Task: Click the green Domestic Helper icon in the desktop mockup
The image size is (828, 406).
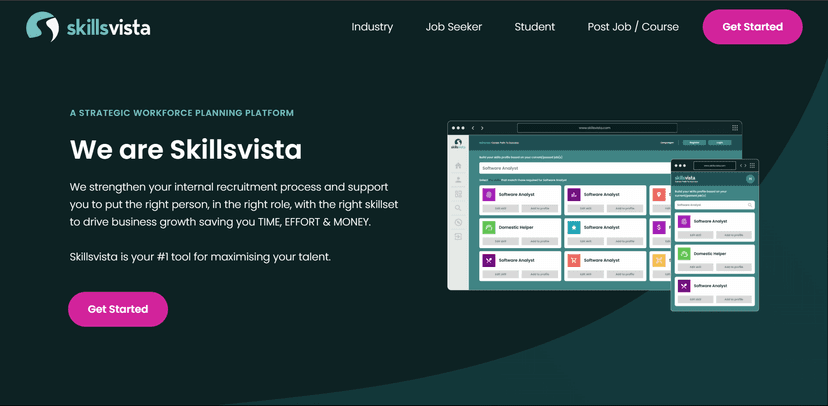Action: tap(489, 228)
